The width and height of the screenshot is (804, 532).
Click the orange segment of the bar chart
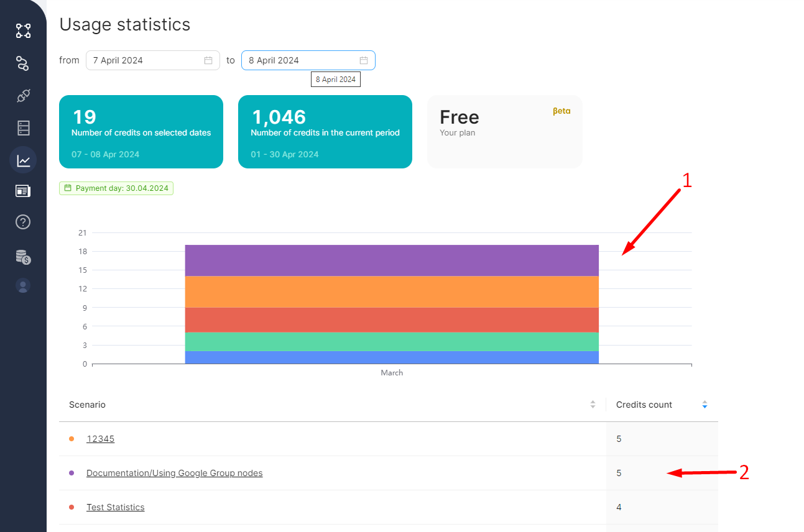click(392, 291)
